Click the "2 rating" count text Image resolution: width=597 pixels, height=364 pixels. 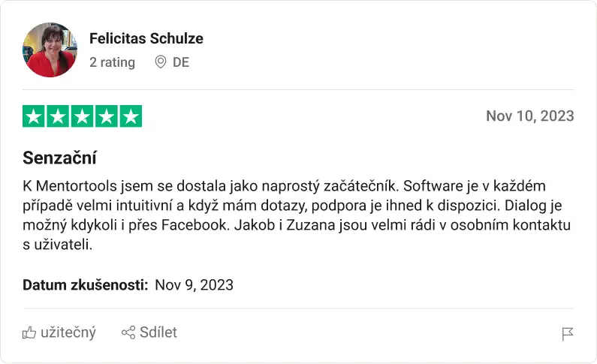(x=112, y=62)
